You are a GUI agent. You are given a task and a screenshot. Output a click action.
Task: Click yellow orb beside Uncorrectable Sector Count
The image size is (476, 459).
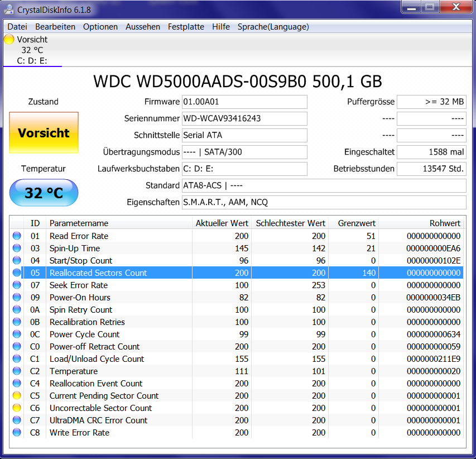[x=17, y=408]
